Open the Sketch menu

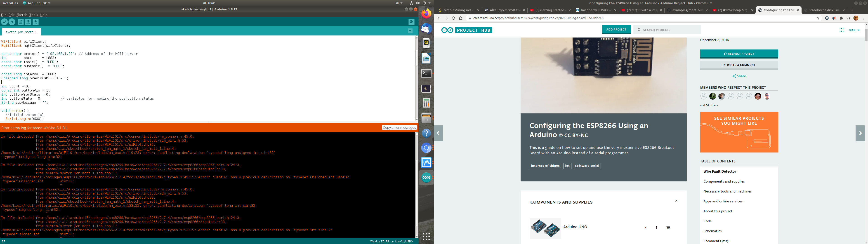point(21,15)
